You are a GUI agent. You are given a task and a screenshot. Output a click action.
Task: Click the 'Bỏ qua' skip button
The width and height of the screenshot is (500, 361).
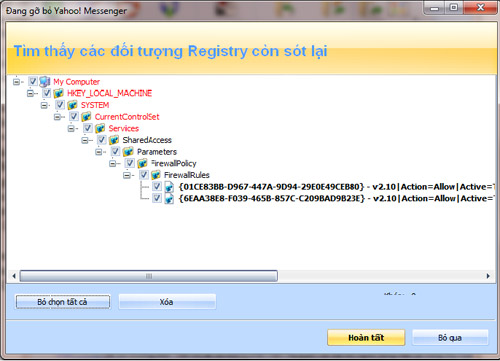[x=450, y=338]
